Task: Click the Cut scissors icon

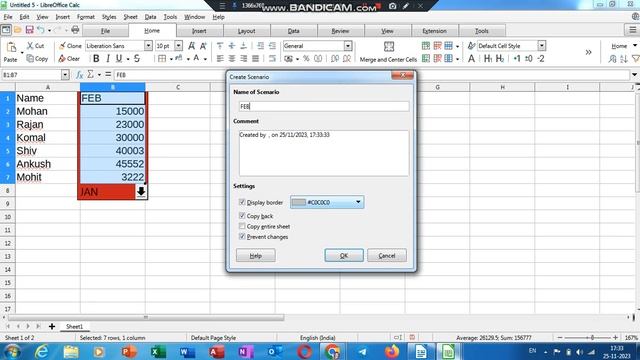Action: (x=30, y=46)
